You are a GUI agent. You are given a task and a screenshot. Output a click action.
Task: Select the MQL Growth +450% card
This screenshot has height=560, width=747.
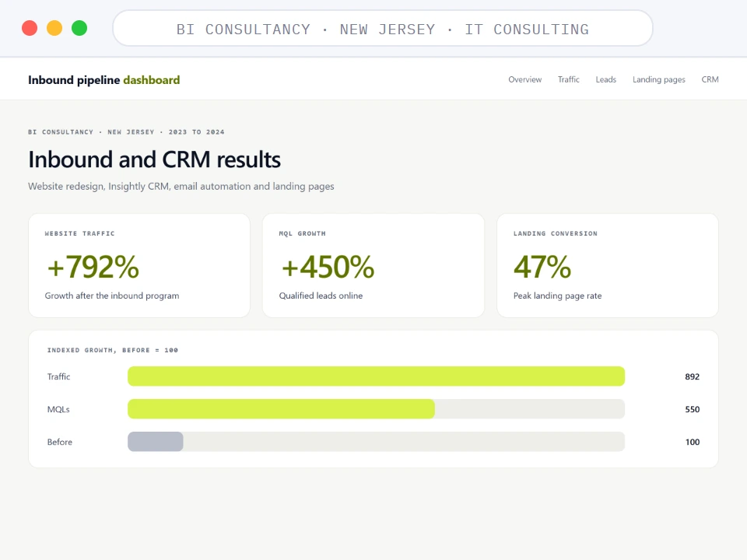(373, 265)
